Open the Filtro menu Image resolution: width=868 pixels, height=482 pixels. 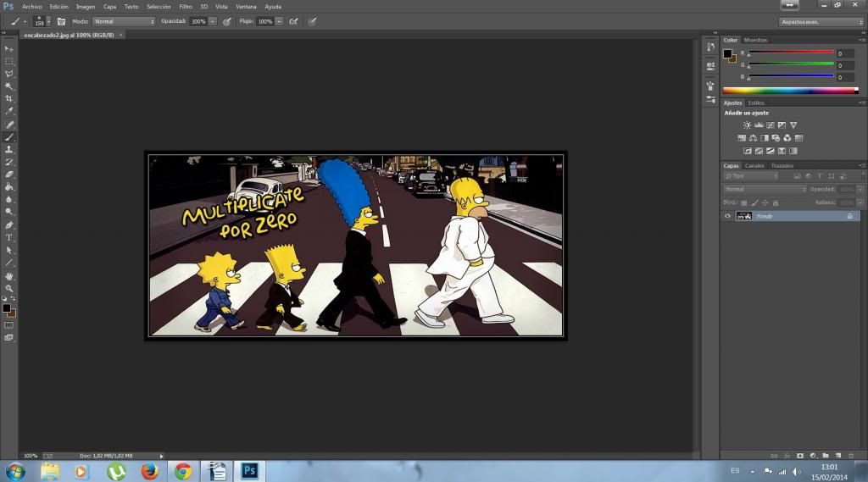click(x=185, y=6)
